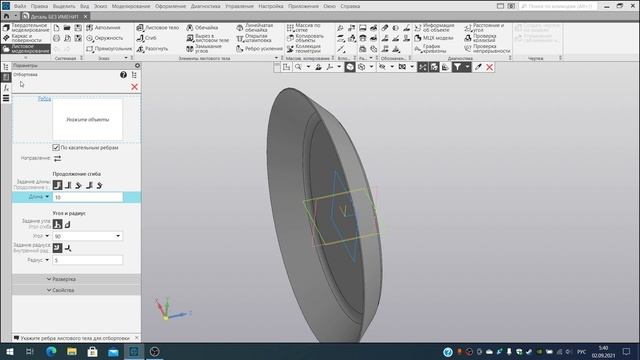Click the zoom magnifier in view toolbar
Screen dimensions: 640x360
click(298, 67)
